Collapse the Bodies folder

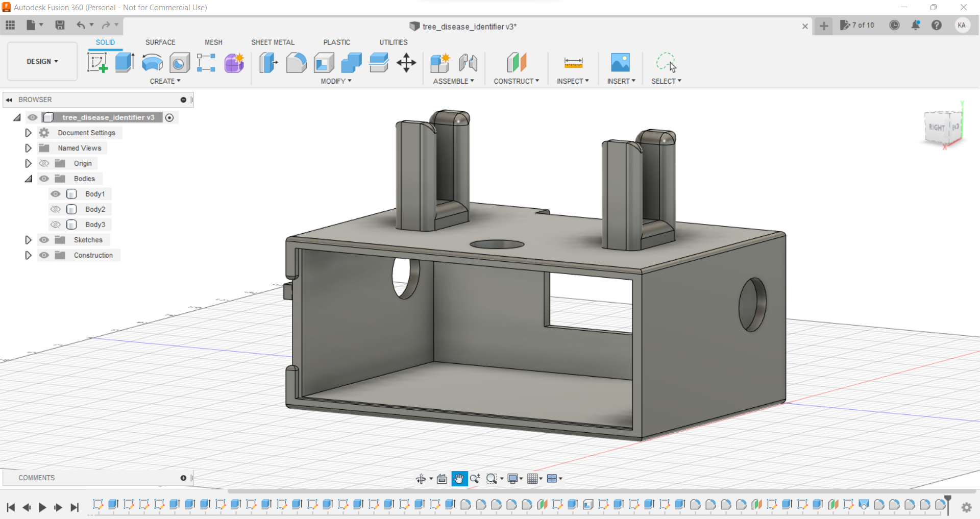(28, 179)
